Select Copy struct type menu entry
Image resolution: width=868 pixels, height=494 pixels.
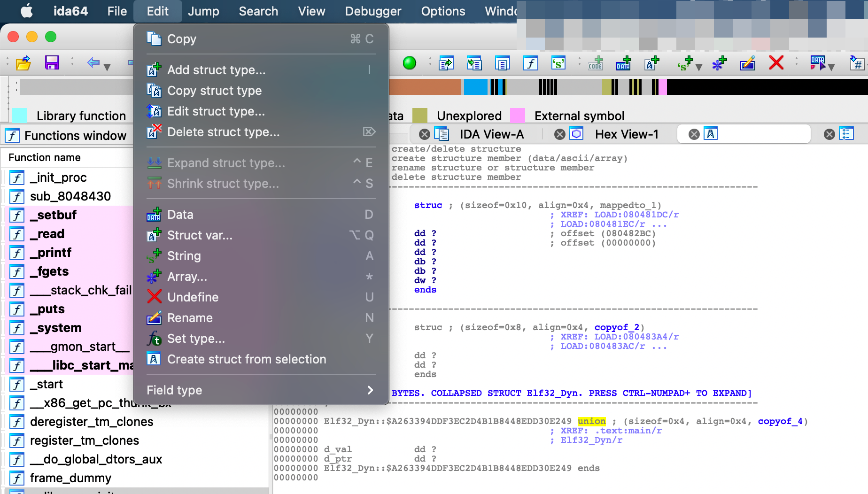tap(261, 91)
